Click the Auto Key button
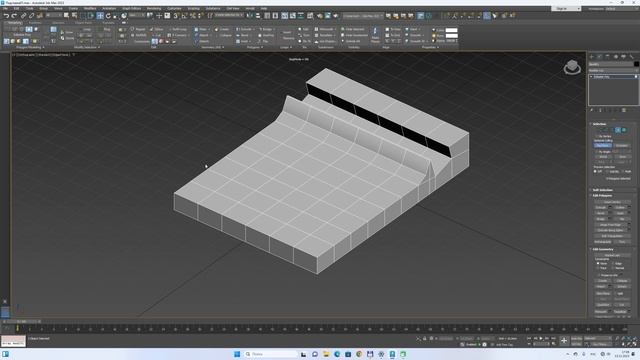The image size is (640, 360). pos(576,338)
